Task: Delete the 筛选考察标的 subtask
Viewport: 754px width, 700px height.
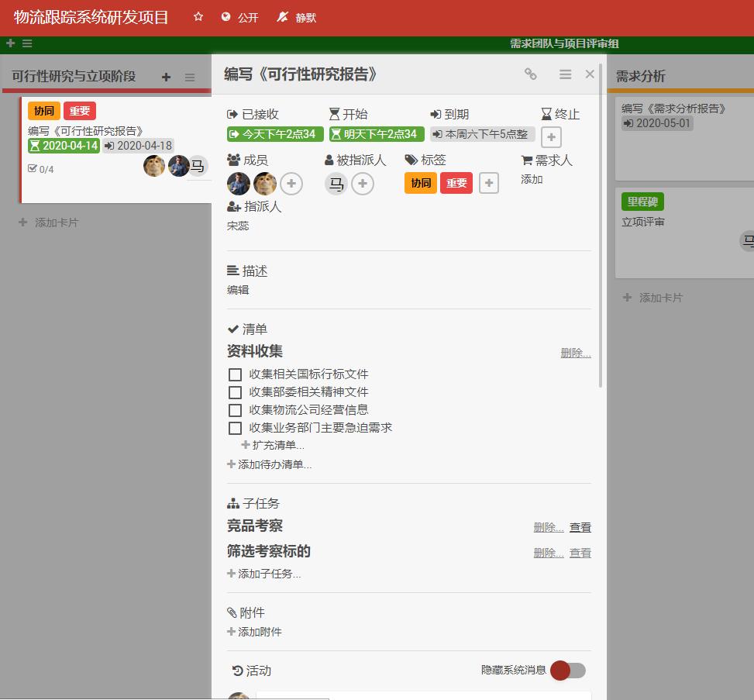Action: click(549, 553)
